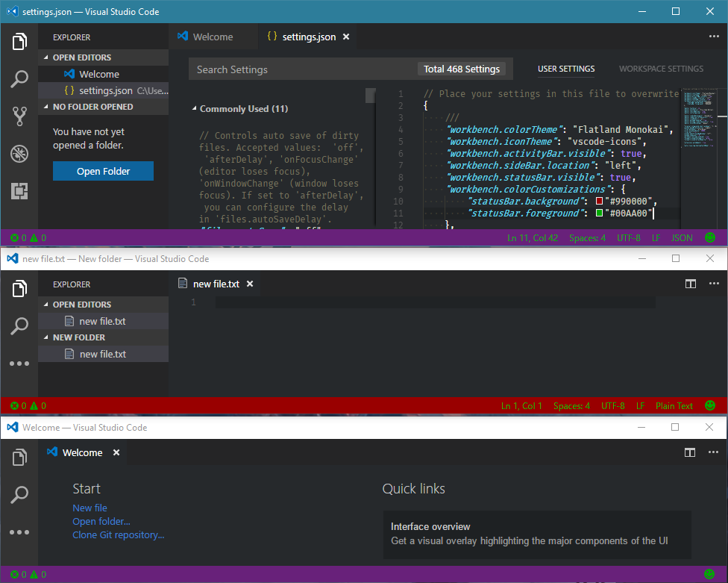Open Source Control view in settings.json window
The height and width of the screenshot is (583, 728).
(x=19, y=116)
